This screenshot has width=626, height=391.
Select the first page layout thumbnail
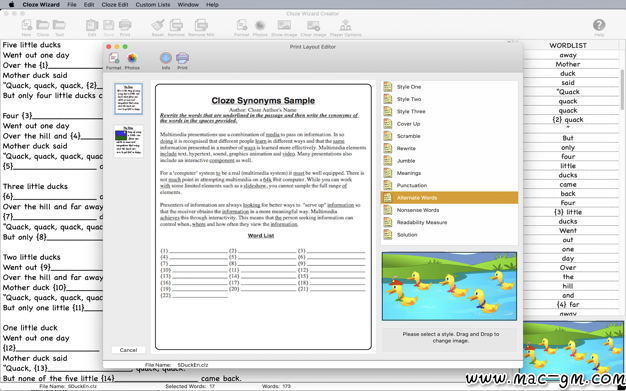pos(128,99)
